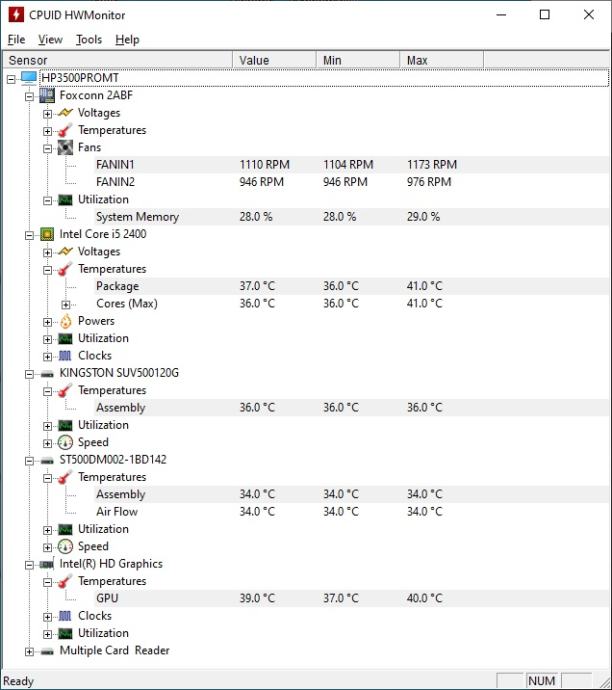Image resolution: width=612 pixels, height=690 pixels.
Task: Click the ST500DM002 Speed gauge icon
Action: coord(65,547)
